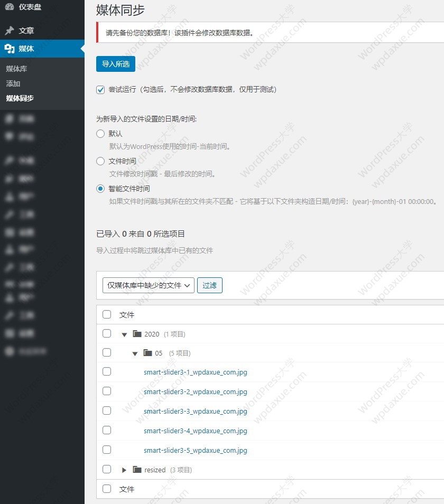Tick the select-all checkbox in the header row

[x=107, y=314]
